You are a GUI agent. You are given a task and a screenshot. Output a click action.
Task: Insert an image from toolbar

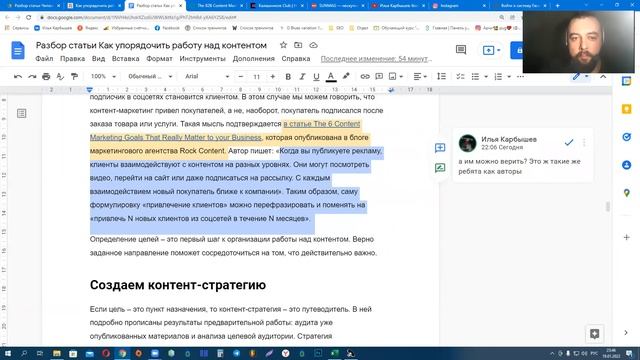pos(392,77)
